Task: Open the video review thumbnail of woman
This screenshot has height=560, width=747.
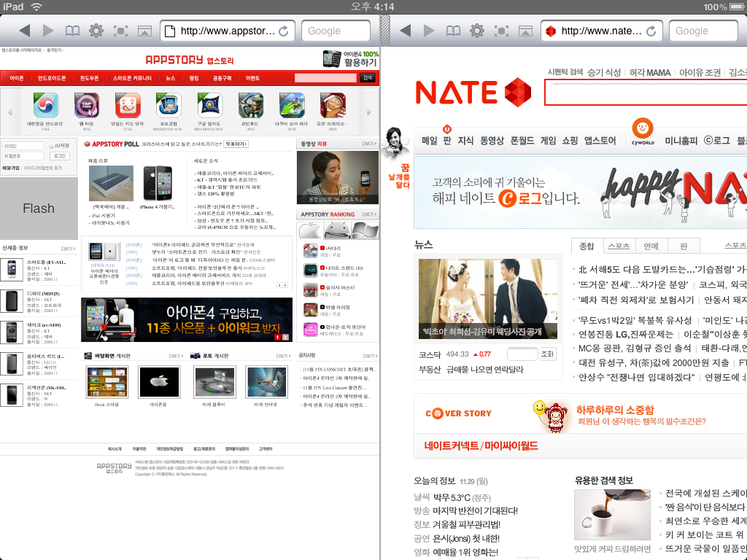Action: pos(337,177)
